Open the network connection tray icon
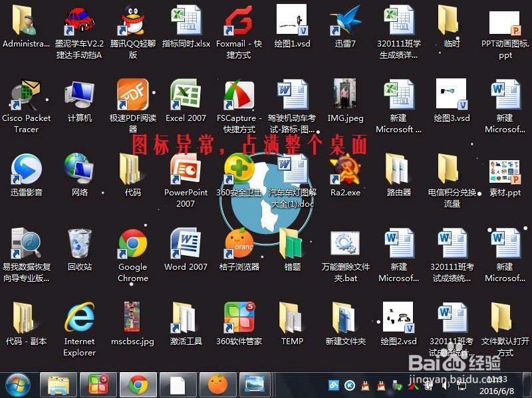Screen dimensions: 532x398 click(x=462, y=385)
